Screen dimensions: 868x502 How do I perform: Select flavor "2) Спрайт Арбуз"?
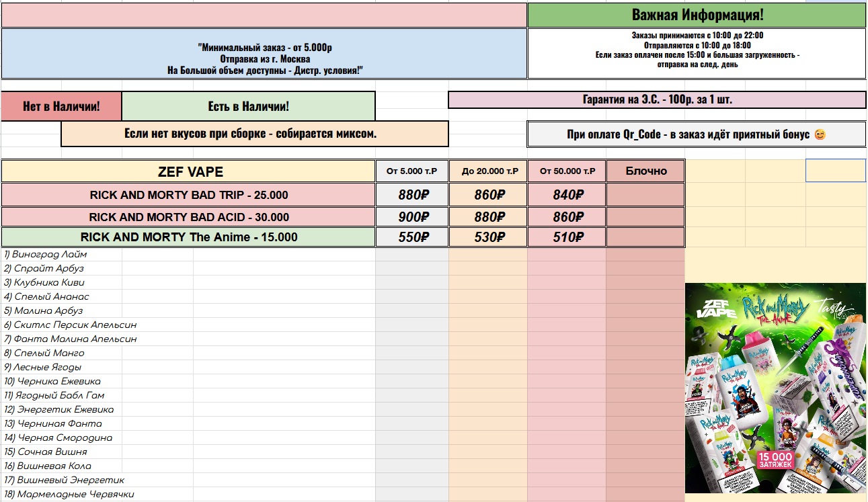pos(44,269)
